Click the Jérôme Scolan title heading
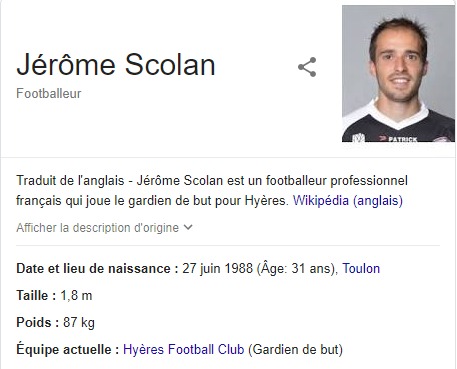 [116, 65]
